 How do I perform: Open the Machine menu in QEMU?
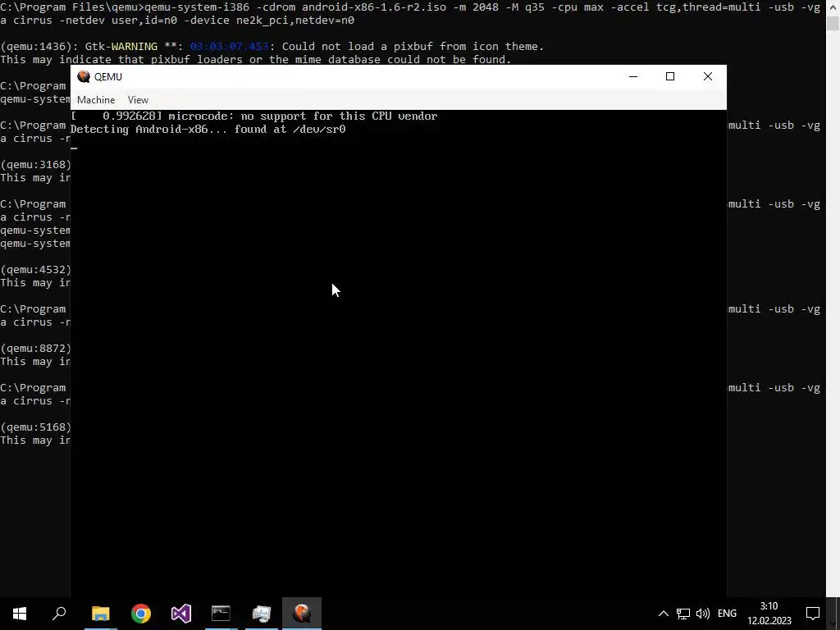(x=96, y=100)
